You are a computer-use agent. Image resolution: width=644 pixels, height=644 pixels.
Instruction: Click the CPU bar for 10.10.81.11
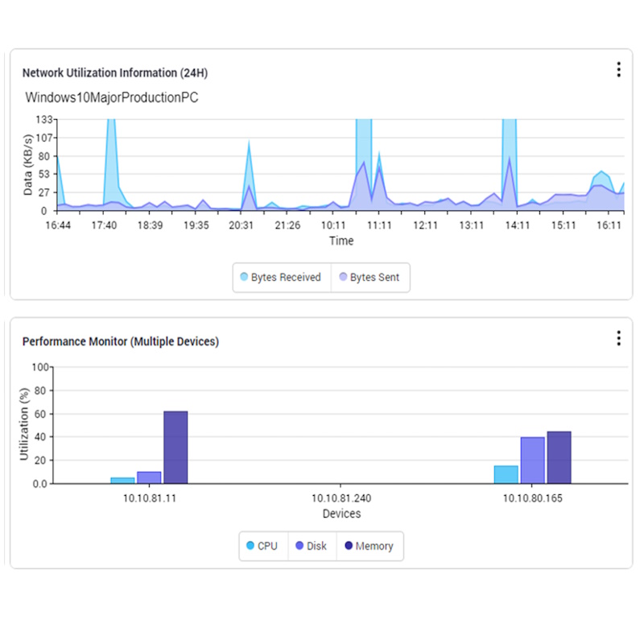[x=122, y=481]
